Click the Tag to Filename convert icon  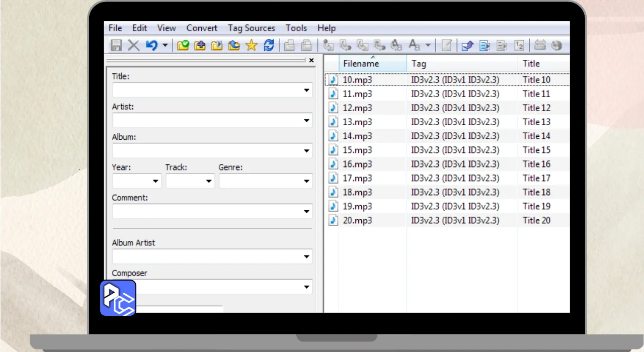coord(329,45)
